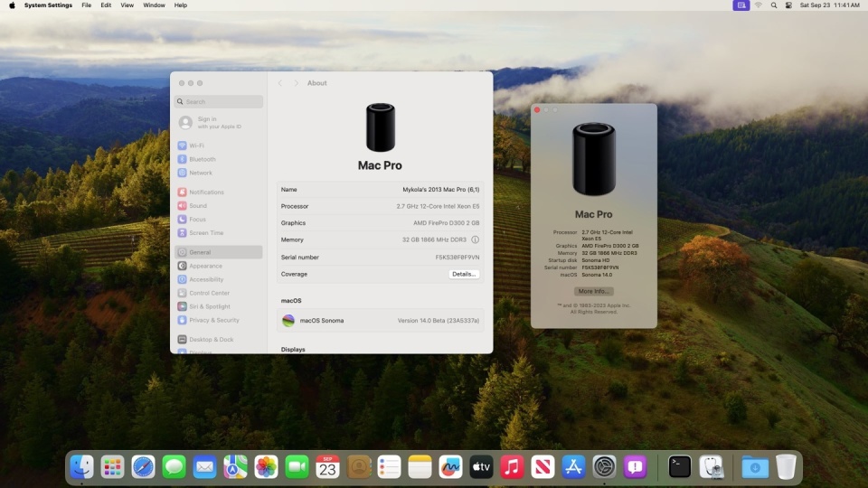Image resolution: width=868 pixels, height=488 pixels.
Task: Go back with the left chevron
Action: [x=280, y=83]
